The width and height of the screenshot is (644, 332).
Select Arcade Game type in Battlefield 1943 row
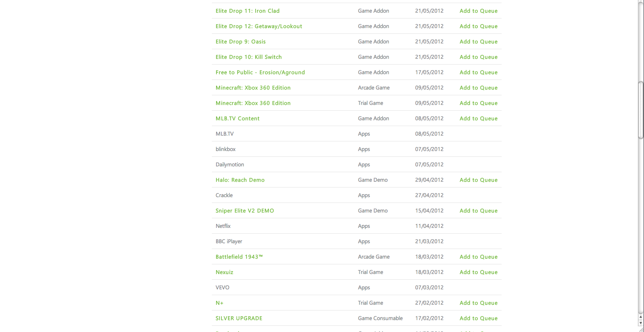coord(374,257)
